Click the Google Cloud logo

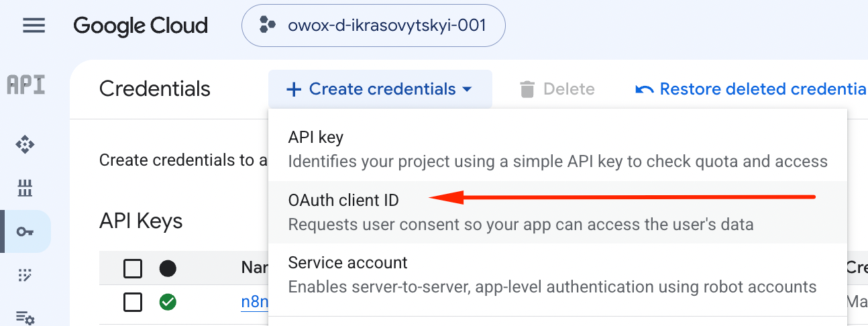click(141, 26)
